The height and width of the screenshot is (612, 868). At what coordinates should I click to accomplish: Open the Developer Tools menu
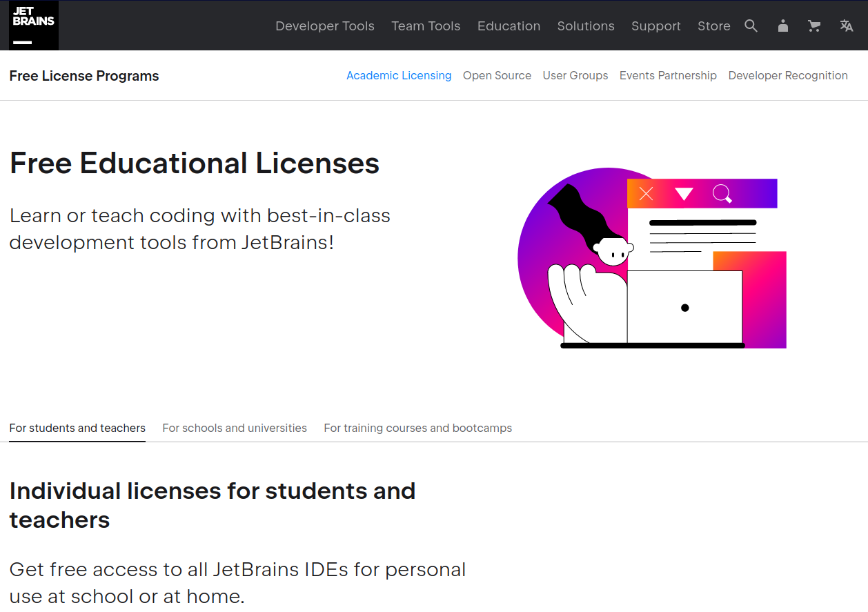[x=325, y=26]
